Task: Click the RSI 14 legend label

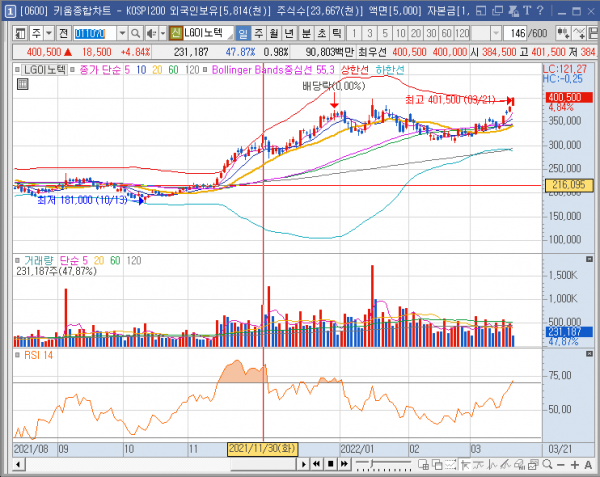Action: point(38,355)
